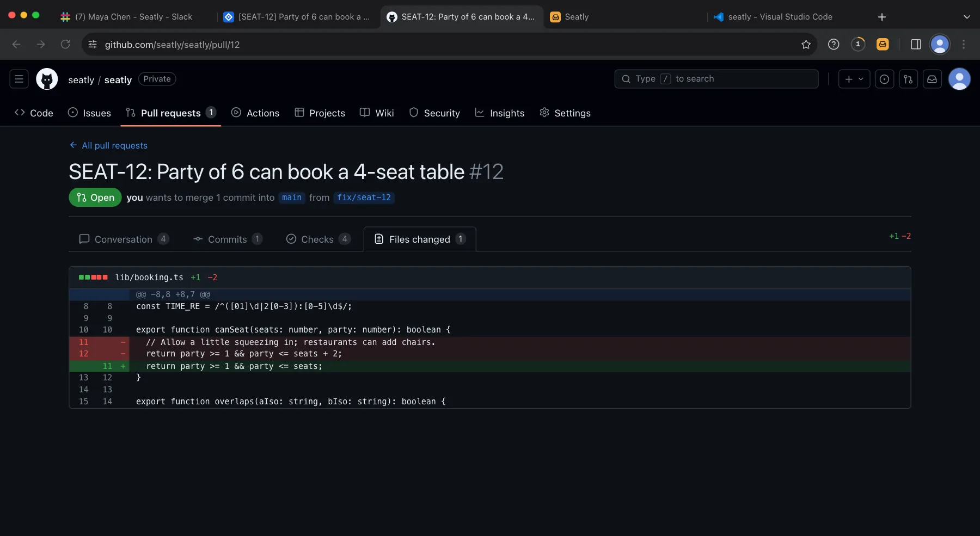This screenshot has width=980, height=536.
Task: Open the GitHub hamburger navigation menu
Action: (x=19, y=79)
